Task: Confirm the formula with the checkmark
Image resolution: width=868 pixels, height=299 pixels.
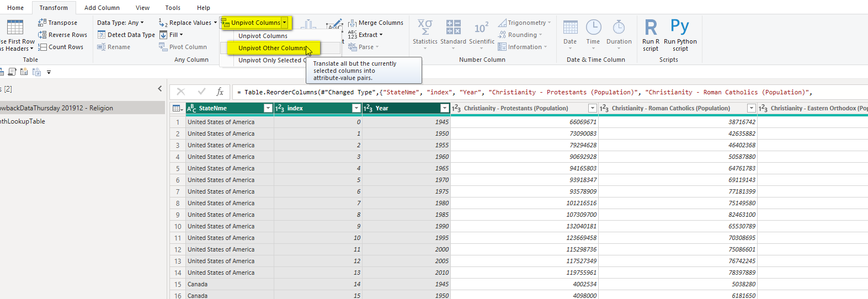Action: coord(201,92)
